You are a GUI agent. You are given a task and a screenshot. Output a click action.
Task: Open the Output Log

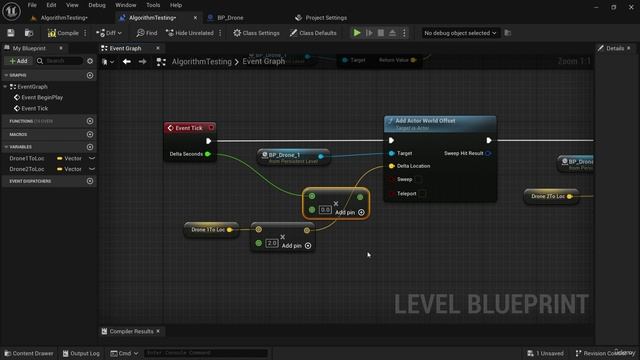tap(81, 353)
